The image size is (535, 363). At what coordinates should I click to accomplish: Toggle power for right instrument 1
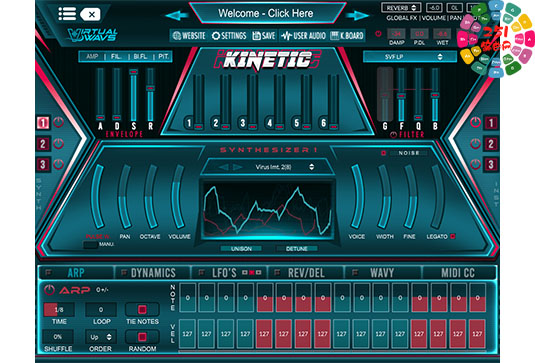coord(475,122)
